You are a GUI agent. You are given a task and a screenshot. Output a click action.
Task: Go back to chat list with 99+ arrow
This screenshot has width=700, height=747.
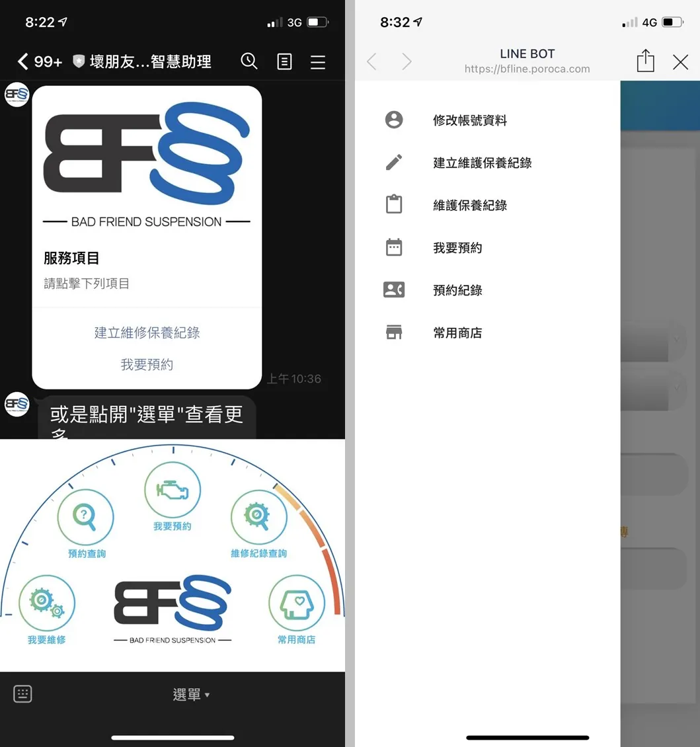[x=38, y=62]
